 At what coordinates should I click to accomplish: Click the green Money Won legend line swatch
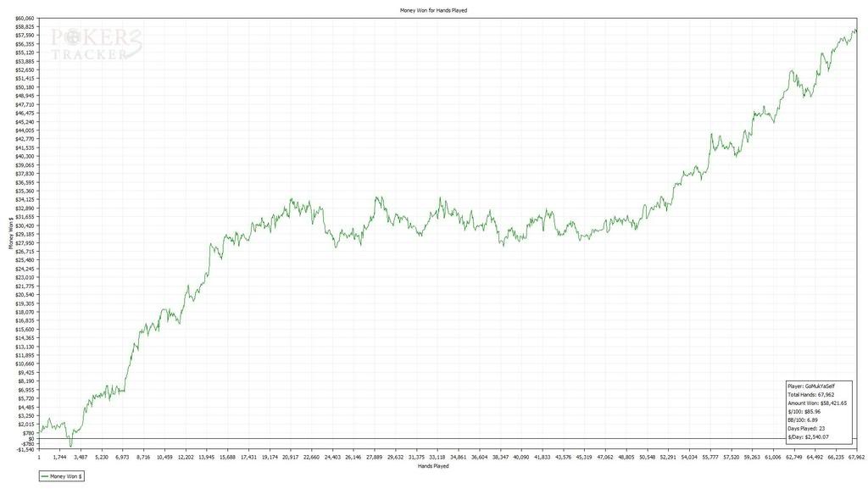pyautogui.click(x=48, y=477)
